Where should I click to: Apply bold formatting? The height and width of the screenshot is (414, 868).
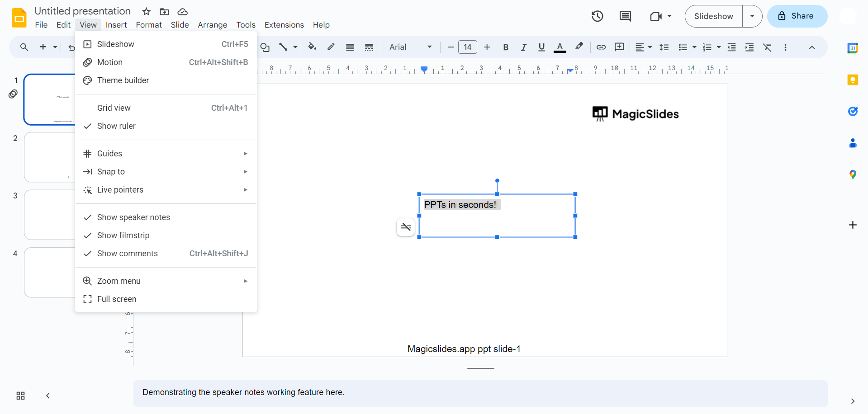pos(506,47)
